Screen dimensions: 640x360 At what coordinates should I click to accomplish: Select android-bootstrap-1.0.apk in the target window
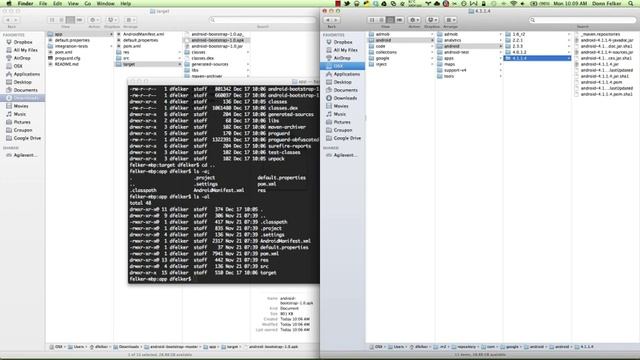click(x=216, y=40)
